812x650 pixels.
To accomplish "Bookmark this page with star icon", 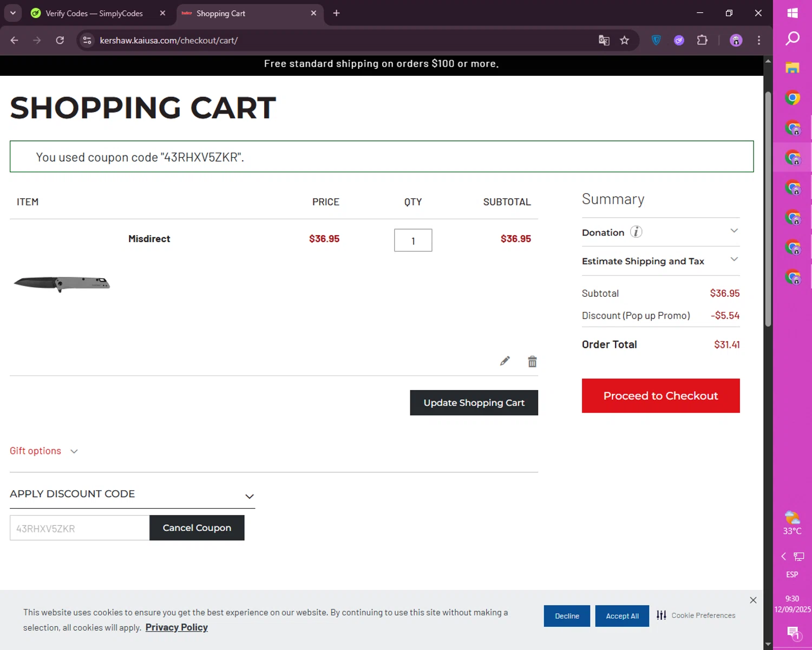I will [625, 40].
